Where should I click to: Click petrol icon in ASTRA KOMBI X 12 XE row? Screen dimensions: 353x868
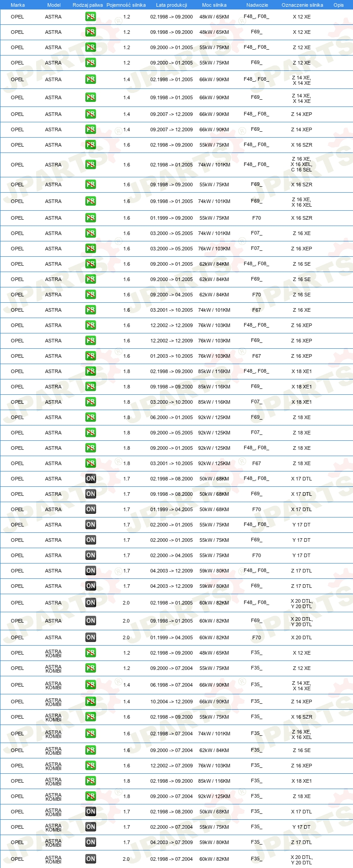[90, 653]
